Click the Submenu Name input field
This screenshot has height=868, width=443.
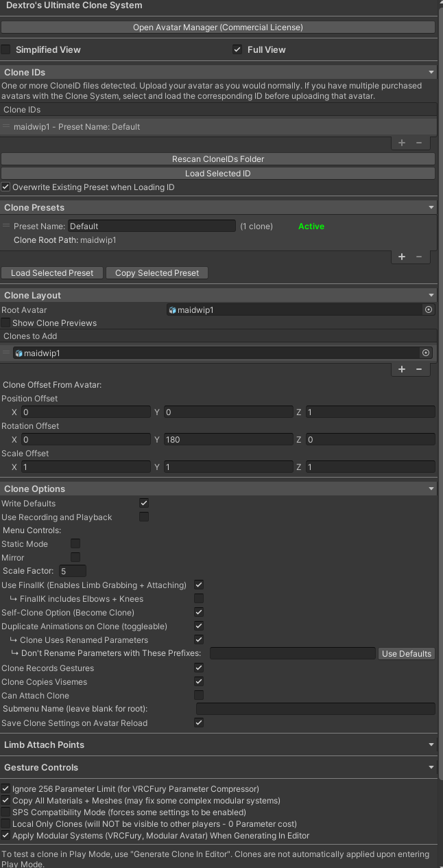315,709
